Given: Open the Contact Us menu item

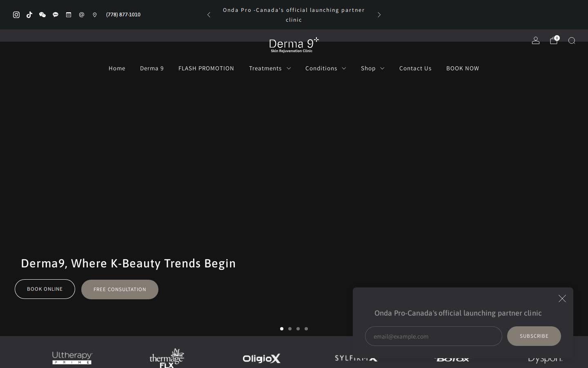Looking at the screenshot, I should tap(415, 68).
